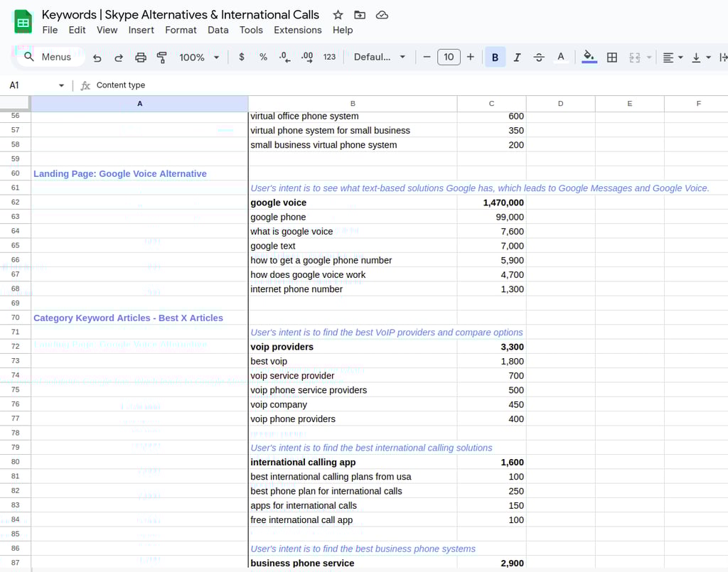Screen dimensions: 728x572
Task: Decrease font size with minus button
Action: [427, 57]
